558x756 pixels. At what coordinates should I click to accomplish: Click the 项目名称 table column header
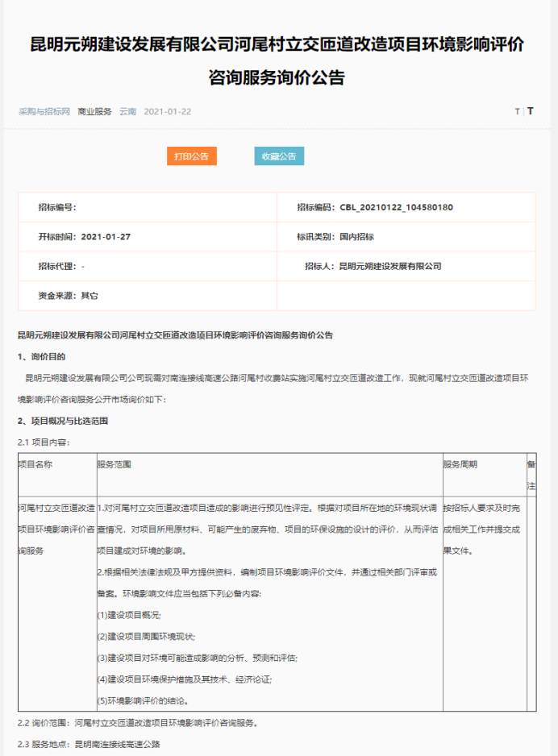[35, 465]
